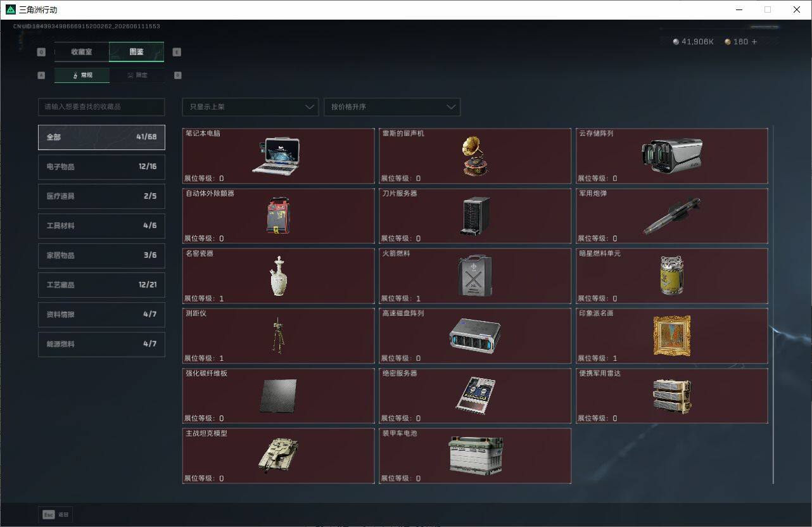
Task: Click the E key hint right of 图鉴
Action: tap(177, 52)
